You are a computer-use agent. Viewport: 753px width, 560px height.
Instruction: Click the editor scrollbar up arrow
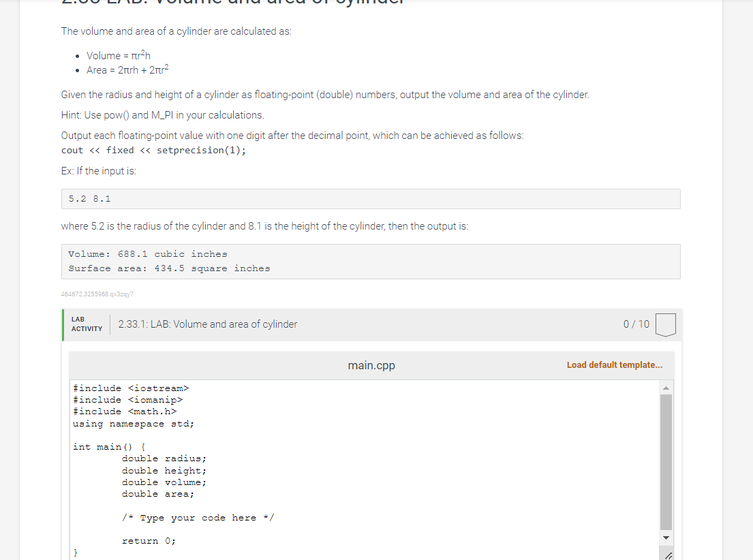[x=666, y=387]
